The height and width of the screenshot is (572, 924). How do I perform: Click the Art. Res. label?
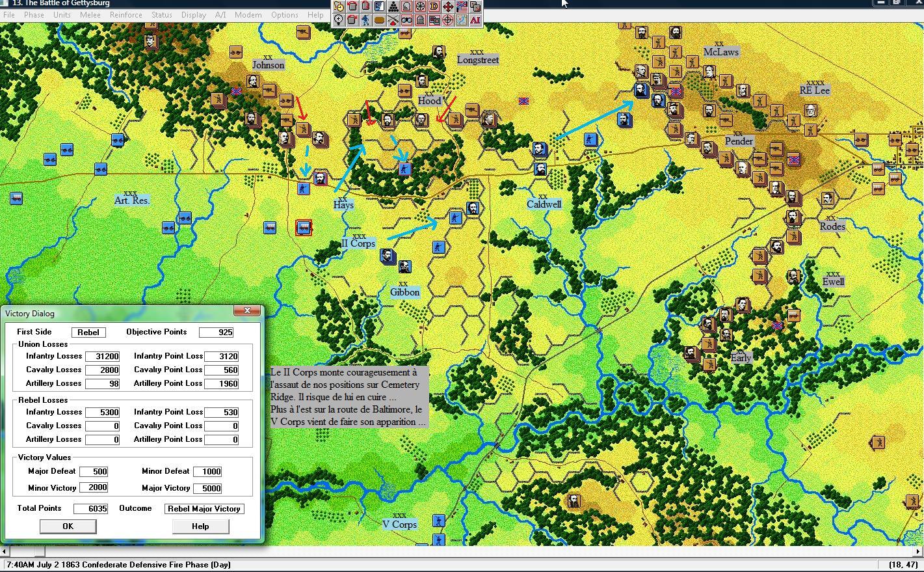click(132, 200)
